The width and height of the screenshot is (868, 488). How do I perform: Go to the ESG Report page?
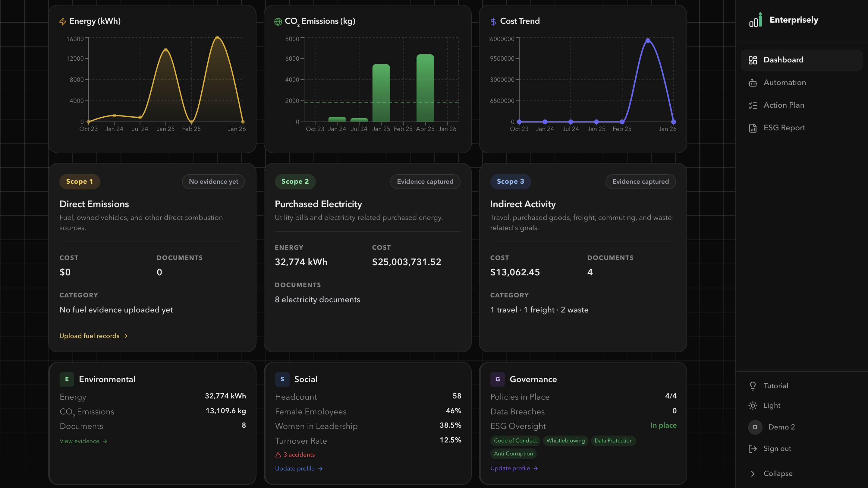pyautogui.click(x=784, y=128)
